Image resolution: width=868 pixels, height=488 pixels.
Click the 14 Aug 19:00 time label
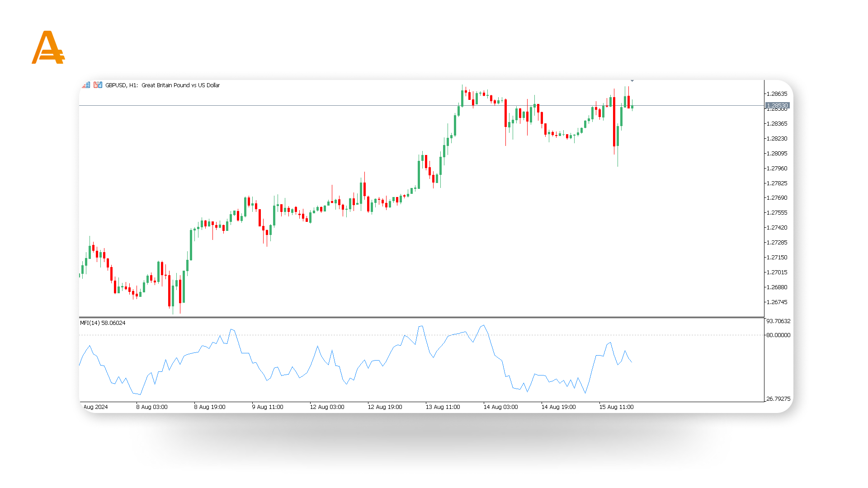(558, 407)
